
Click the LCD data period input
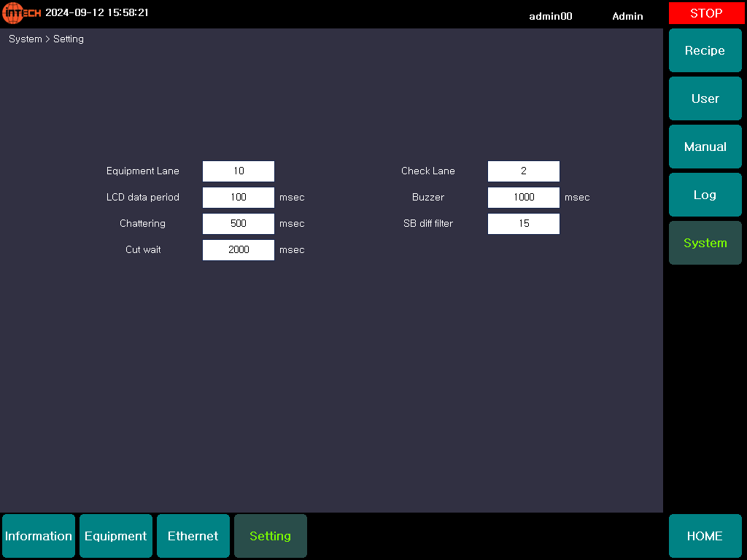coord(239,198)
